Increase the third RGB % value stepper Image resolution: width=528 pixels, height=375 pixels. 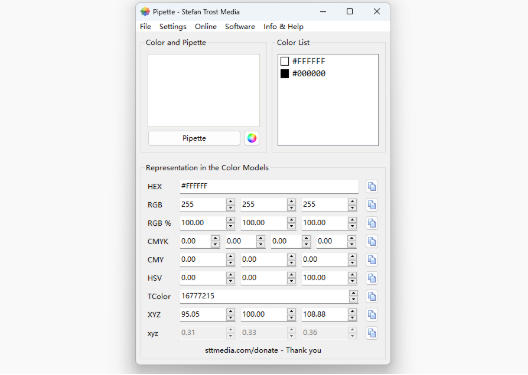[352, 220]
